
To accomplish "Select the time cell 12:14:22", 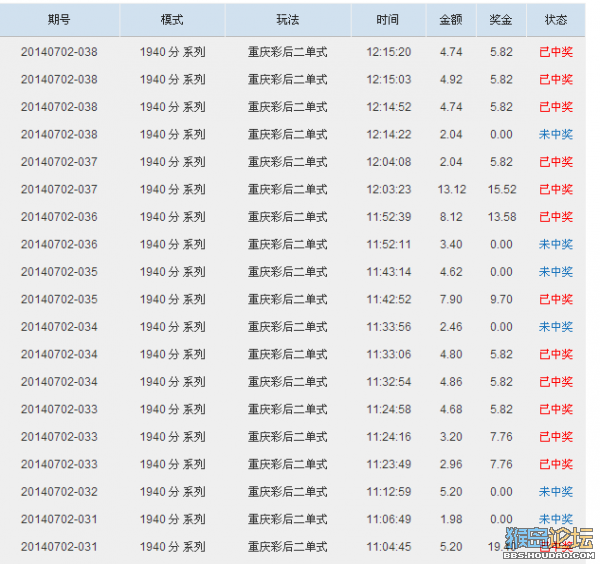I will click(x=389, y=134).
